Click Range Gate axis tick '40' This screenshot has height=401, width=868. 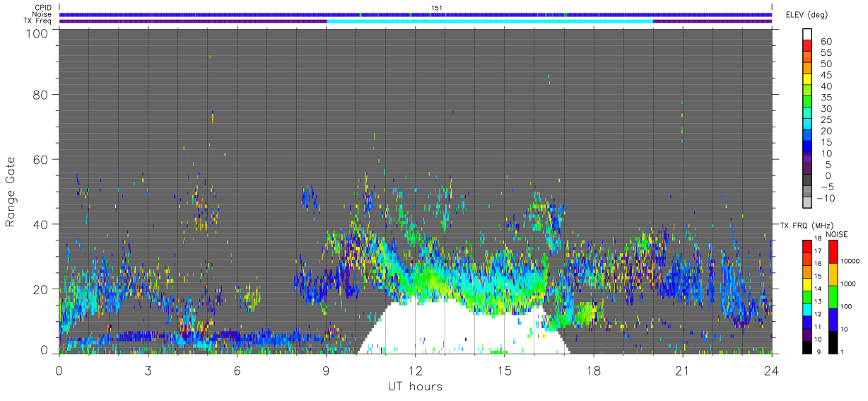tap(42, 224)
